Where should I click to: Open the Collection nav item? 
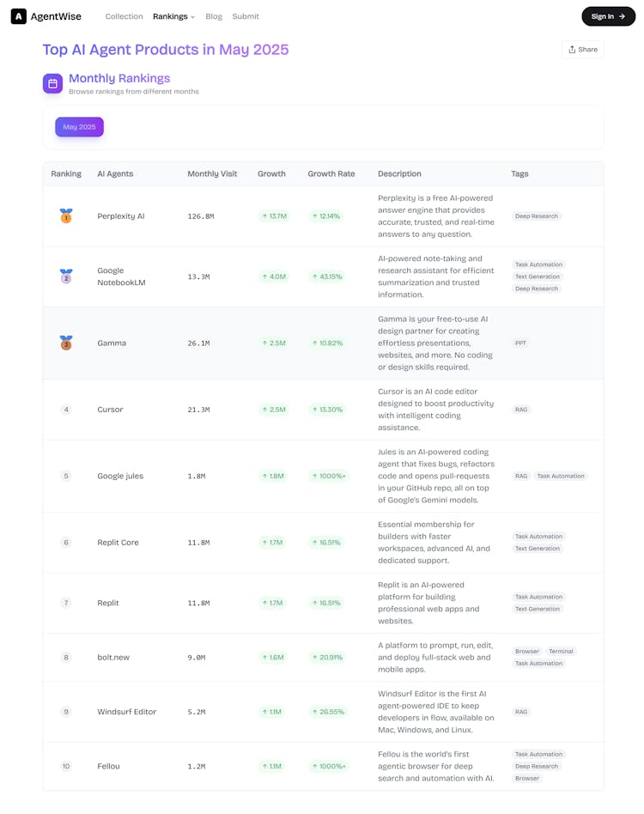[x=124, y=16]
